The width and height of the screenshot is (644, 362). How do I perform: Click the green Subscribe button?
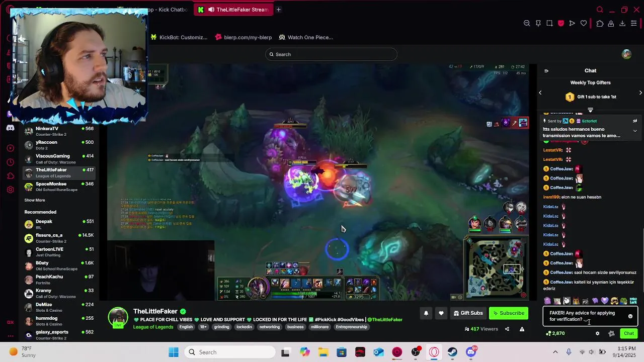(x=509, y=313)
